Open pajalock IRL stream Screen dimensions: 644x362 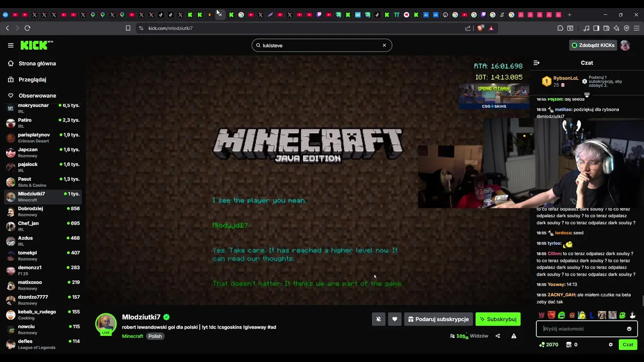pos(43,167)
